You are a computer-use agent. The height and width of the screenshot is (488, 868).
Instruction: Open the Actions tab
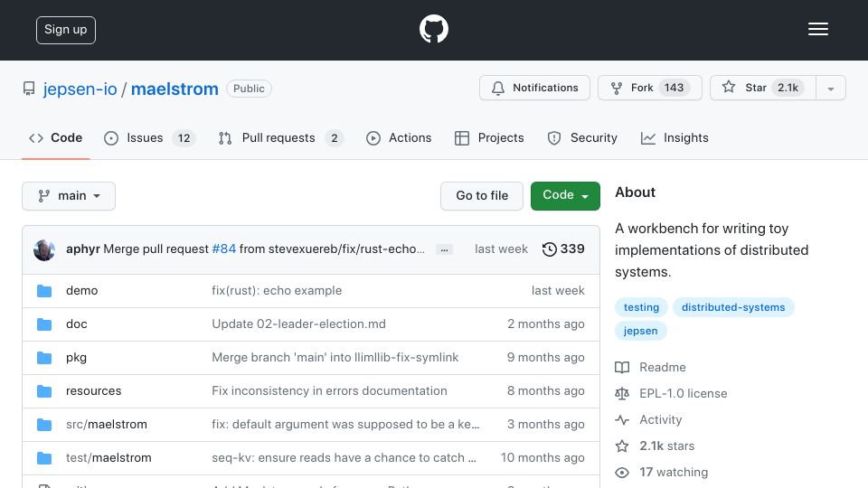(x=399, y=137)
